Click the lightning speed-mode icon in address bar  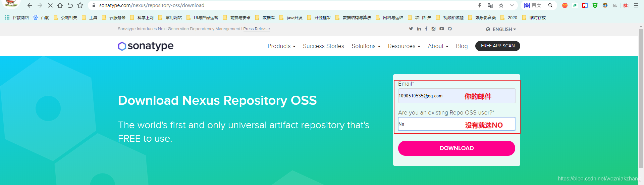[480, 5]
